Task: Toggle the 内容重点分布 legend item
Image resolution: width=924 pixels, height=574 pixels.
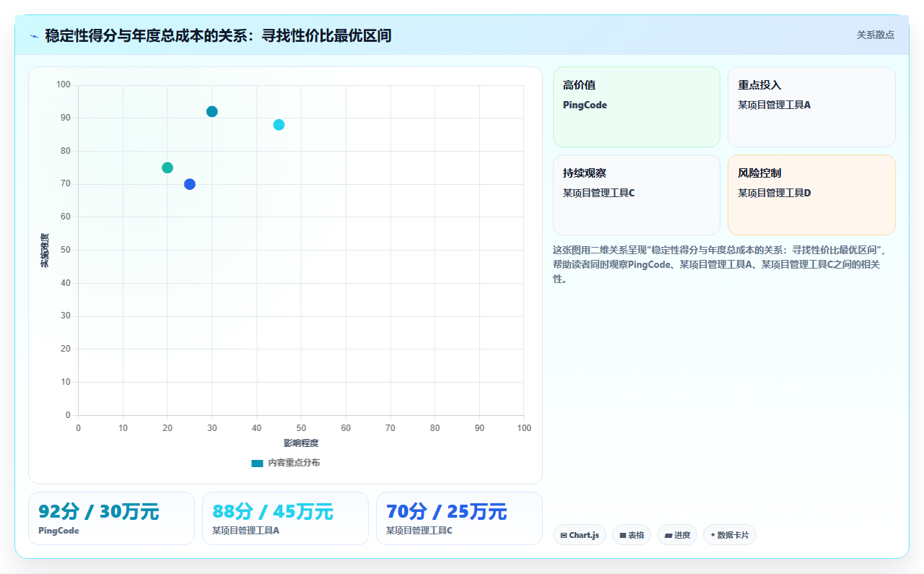Action: pos(285,463)
